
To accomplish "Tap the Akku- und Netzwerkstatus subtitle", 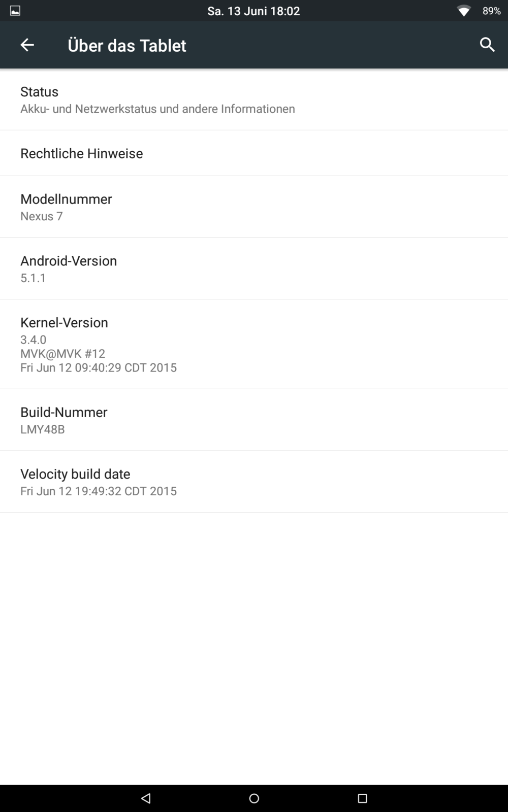I will pos(157,109).
